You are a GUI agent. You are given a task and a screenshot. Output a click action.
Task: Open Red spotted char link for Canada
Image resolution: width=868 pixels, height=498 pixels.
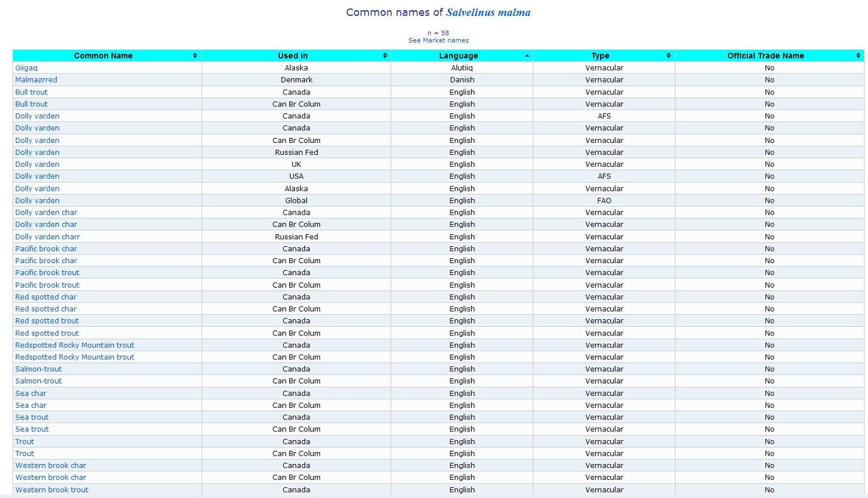[45, 297]
